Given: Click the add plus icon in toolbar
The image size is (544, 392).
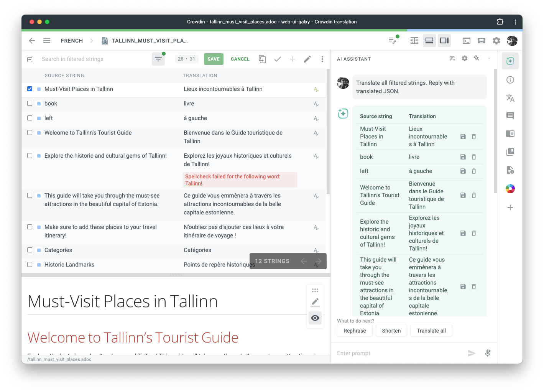Looking at the screenshot, I should [293, 59].
